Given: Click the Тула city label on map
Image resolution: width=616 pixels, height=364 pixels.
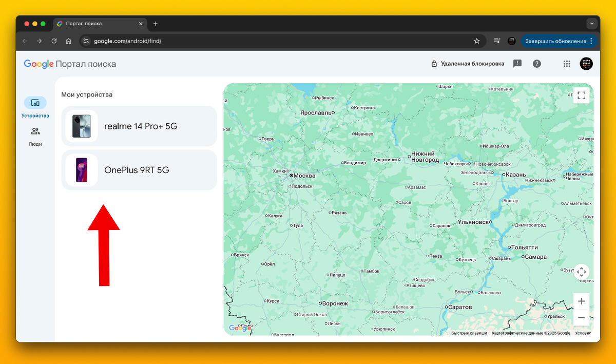Looking at the screenshot, I should 298,225.
